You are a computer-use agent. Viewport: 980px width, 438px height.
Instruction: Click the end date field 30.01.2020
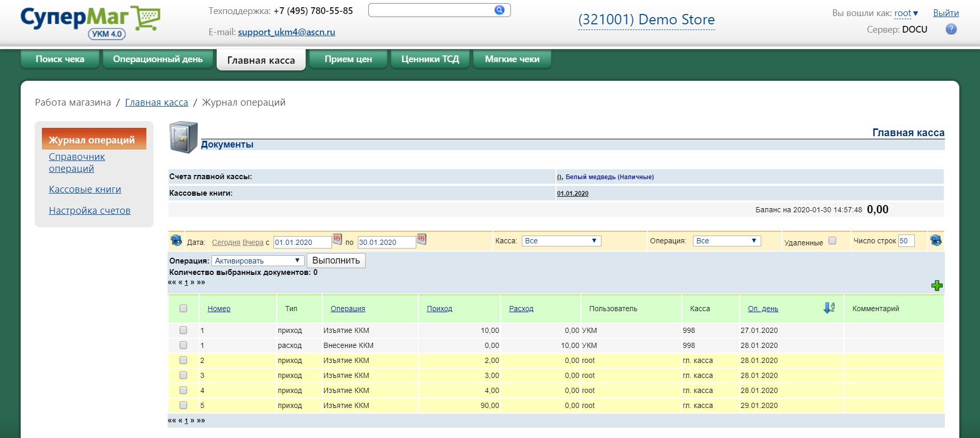tap(387, 242)
